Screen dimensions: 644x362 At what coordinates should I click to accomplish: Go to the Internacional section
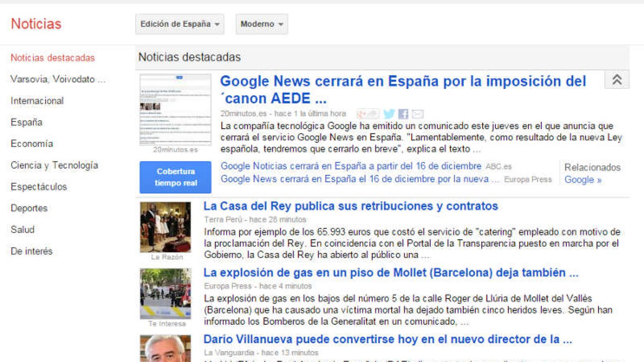pyautogui.click(x=37, y=101)
